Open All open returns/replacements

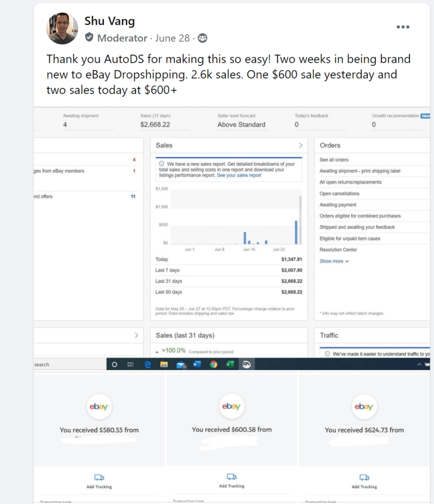pyautogui.click(x=350, y=183)
